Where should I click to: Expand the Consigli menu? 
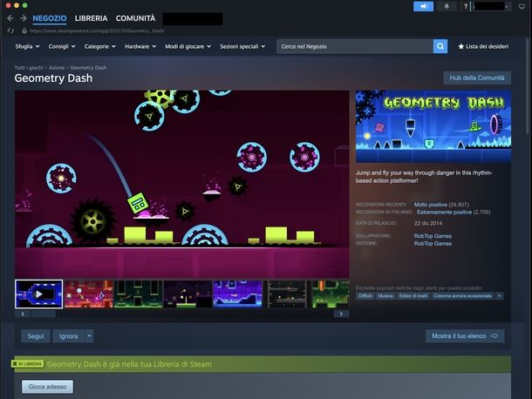pyautogui.click(x=62, y=46)
